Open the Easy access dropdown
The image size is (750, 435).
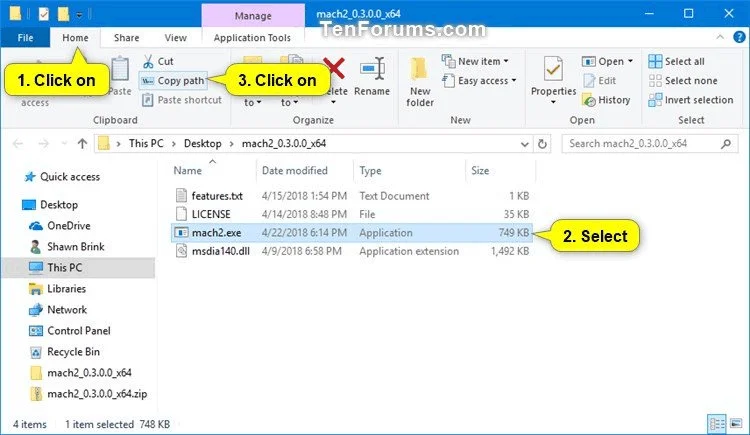pos(479,80)
